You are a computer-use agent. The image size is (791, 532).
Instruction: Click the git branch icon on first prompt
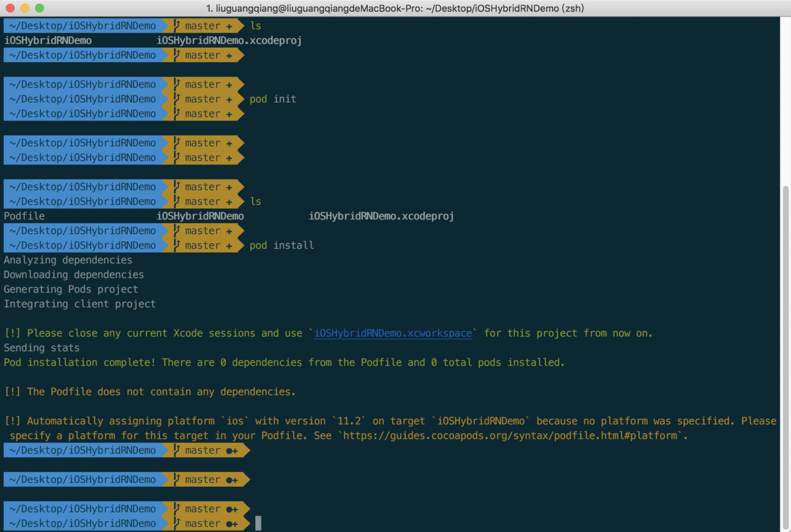coord(177,26)
